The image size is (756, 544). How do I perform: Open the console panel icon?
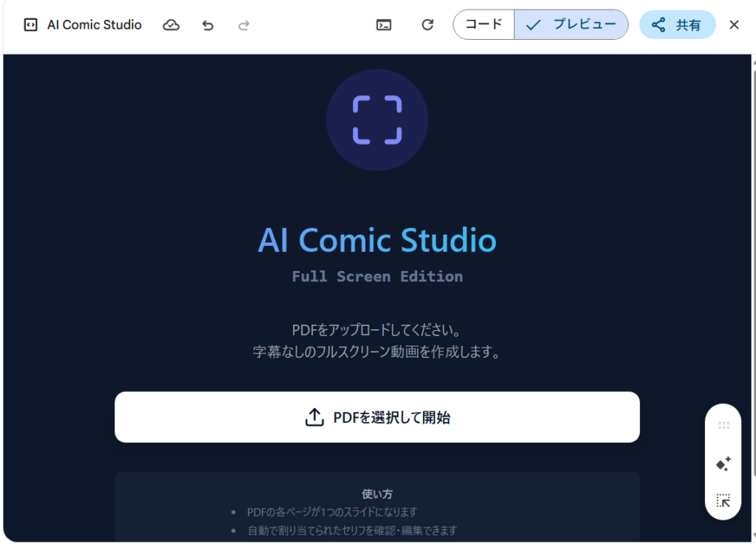(384, 25)
